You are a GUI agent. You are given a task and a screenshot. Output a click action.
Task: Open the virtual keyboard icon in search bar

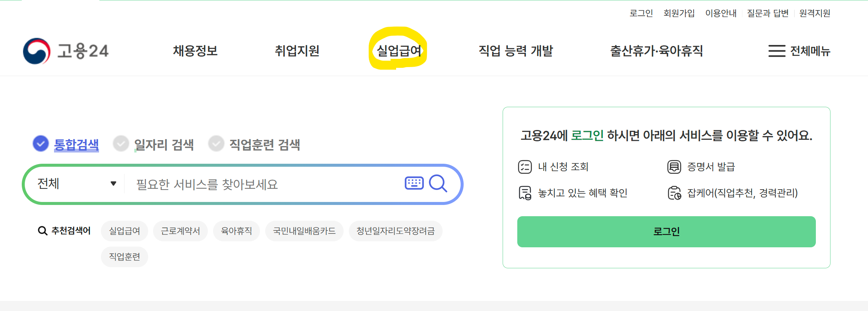tap(414, 183)
